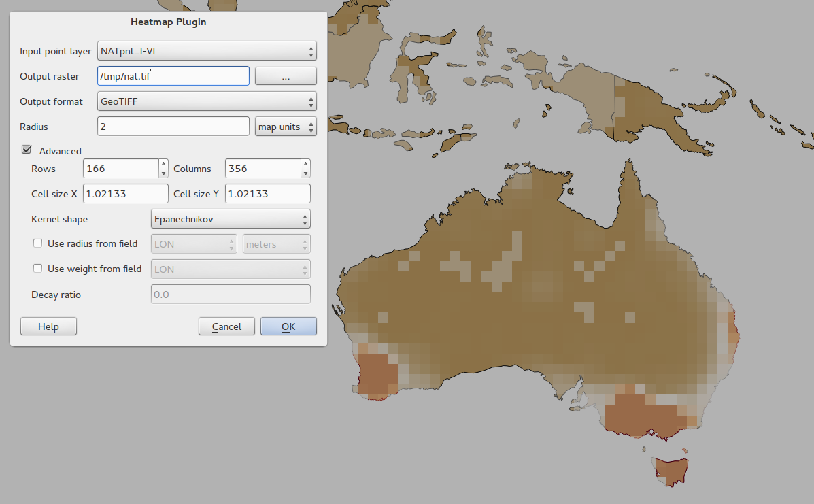Click the Output raster path field

click(x=173, y=76)
